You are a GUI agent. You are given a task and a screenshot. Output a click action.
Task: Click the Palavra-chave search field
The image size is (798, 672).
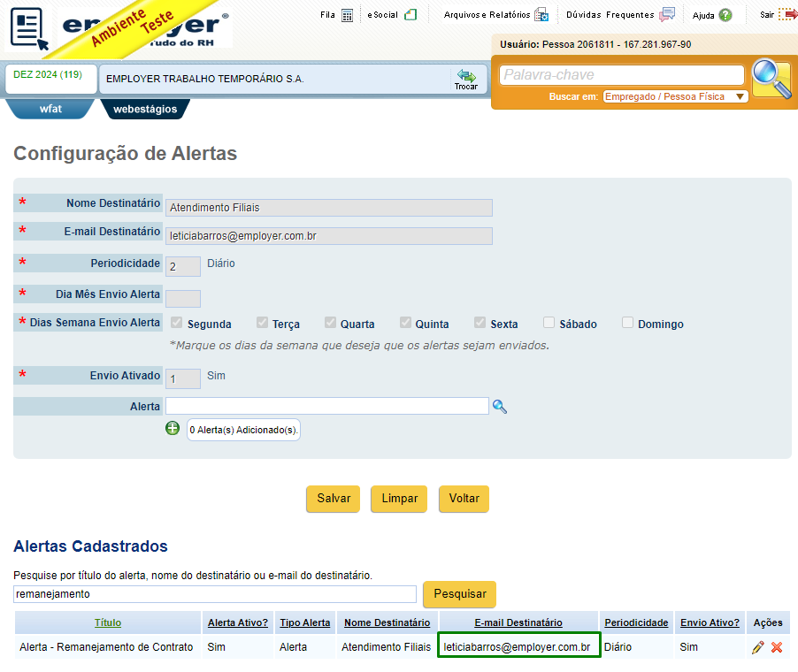[x=621, y=75]
